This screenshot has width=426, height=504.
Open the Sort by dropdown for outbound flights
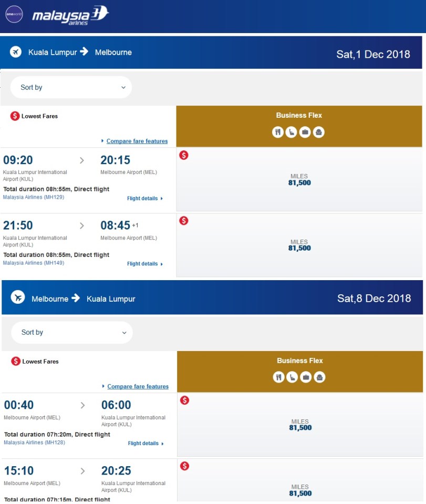71,87
